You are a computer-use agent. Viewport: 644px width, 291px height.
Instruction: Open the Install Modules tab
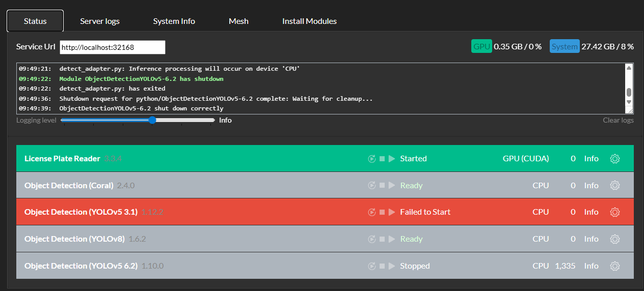(309, 21)
